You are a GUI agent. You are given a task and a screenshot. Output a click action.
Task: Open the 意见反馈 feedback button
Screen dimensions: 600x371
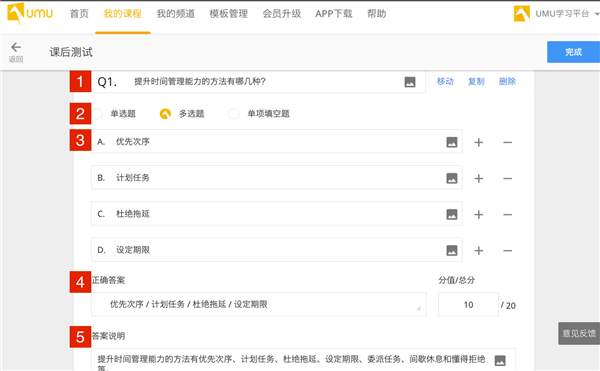point(579,334)
